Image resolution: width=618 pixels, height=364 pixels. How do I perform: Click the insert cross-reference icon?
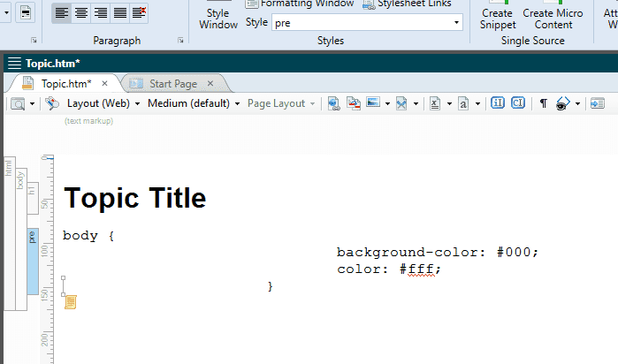point(354,103)
